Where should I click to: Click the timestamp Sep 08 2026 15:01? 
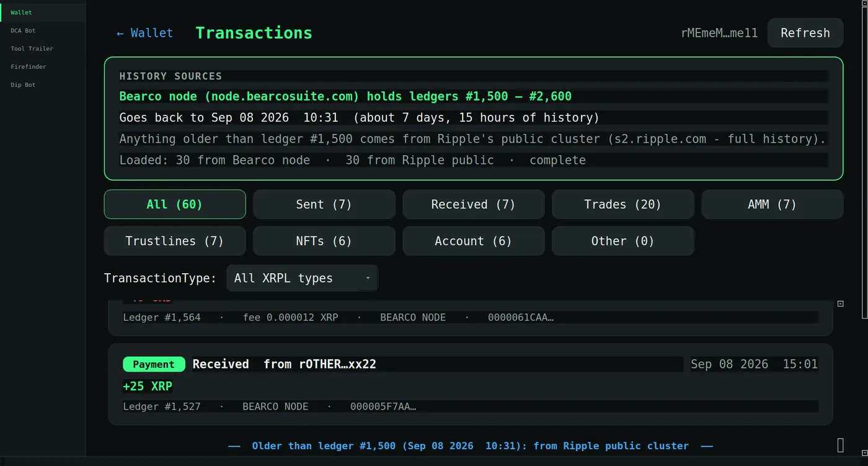click(x=755, y=364)
